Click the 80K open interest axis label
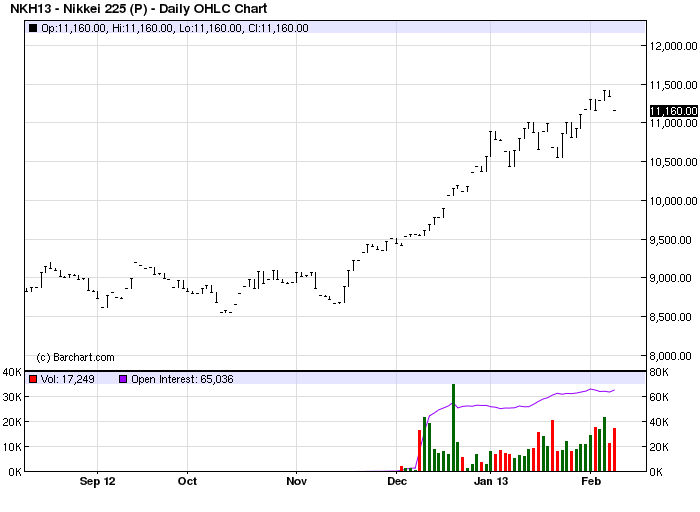This screenshot has height=512, width=700. coord(659,372)
